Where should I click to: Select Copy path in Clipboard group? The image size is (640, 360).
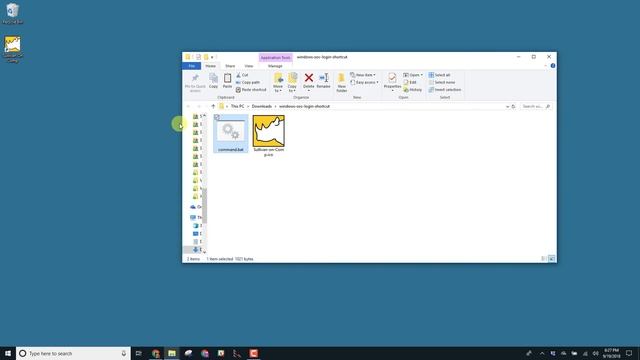(248, 82)
